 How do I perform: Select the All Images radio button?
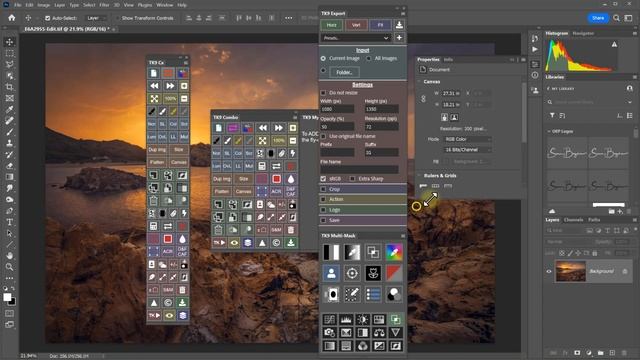[x=369, y=58]
